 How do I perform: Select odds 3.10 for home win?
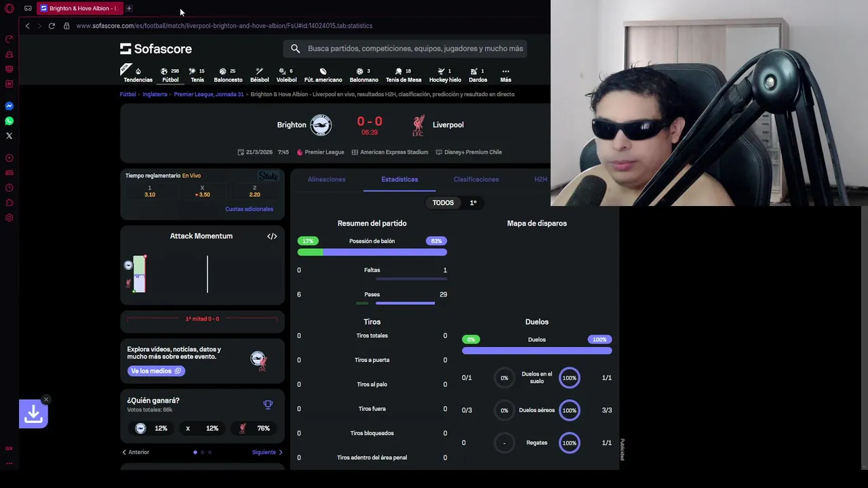coord(150,191)
